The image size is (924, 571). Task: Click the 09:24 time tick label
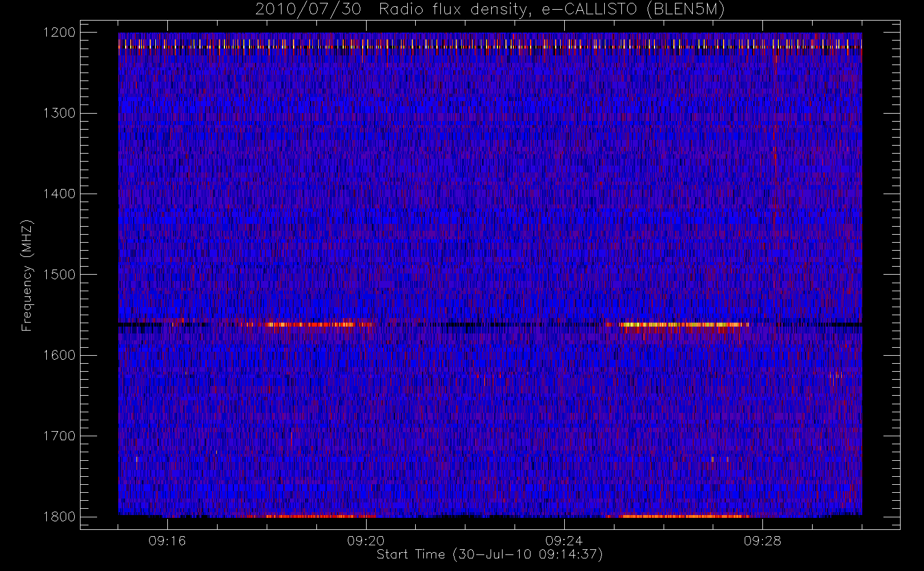(x=564, y=541)
